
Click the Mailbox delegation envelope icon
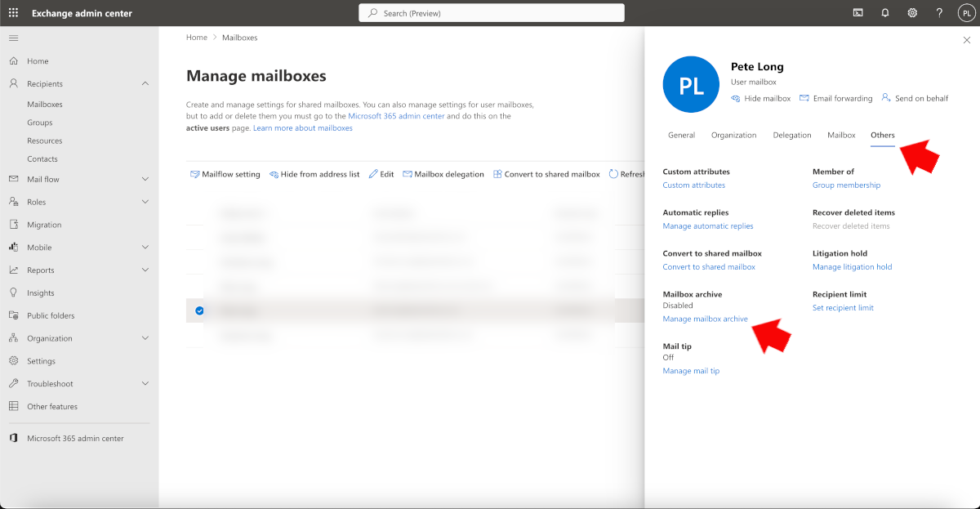click(x=407, y=174)
